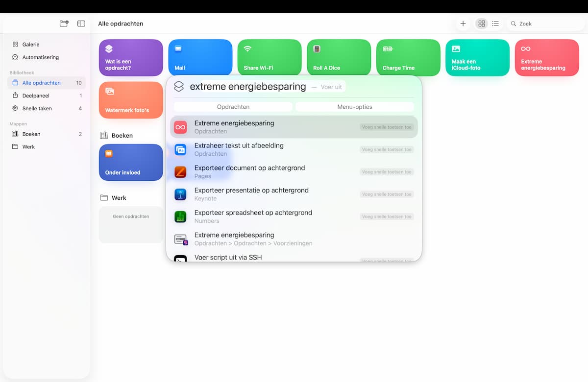
Task: Select the Keynote Exporteer presentatie result
Action: pos(294,194)
